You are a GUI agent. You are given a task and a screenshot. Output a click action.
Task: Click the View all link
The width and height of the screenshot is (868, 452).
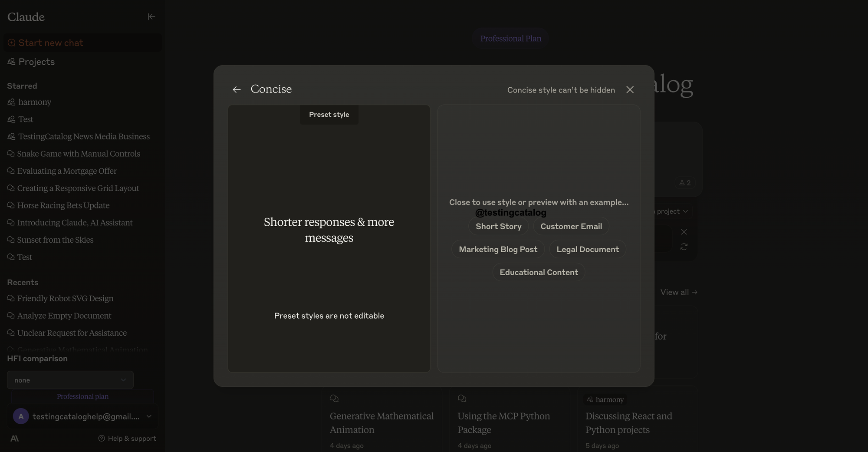click(x=679, y=292)
